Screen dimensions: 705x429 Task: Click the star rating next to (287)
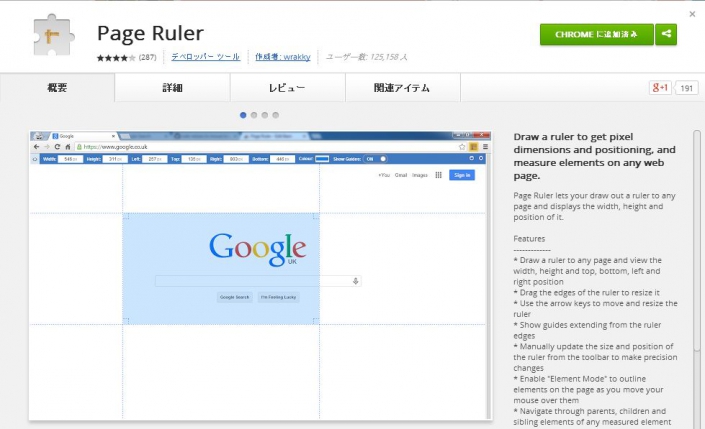coord(116,58)
